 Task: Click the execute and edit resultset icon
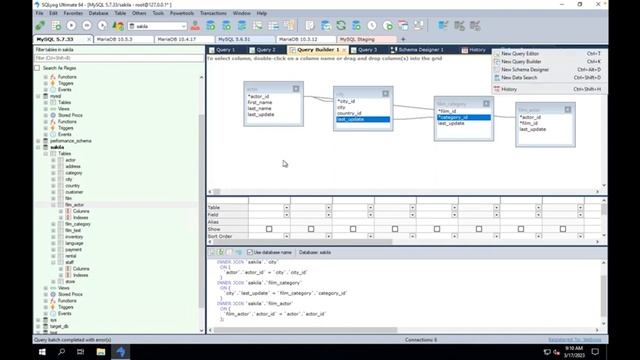coord(102,26)
